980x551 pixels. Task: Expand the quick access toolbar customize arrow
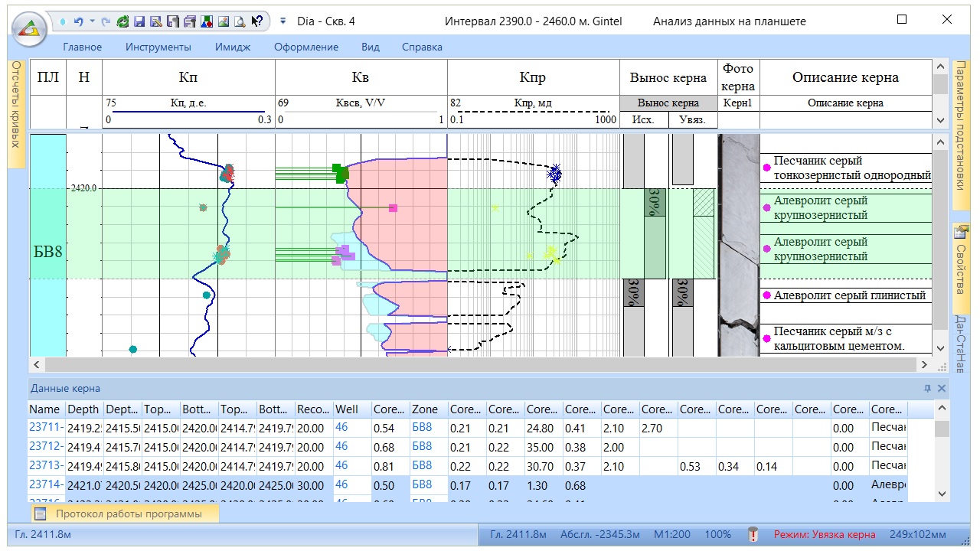tap(283, 22)
